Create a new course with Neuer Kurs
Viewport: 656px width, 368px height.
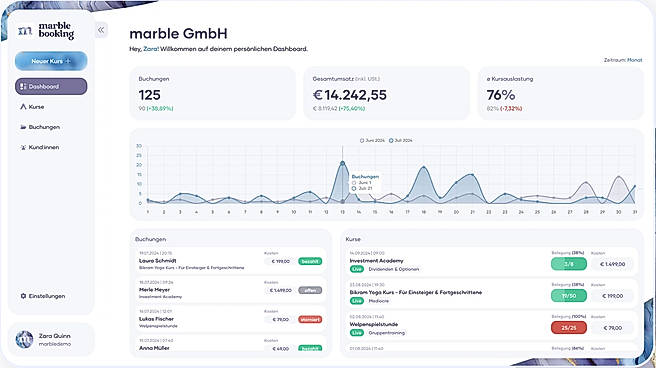(x=51, y=61)
